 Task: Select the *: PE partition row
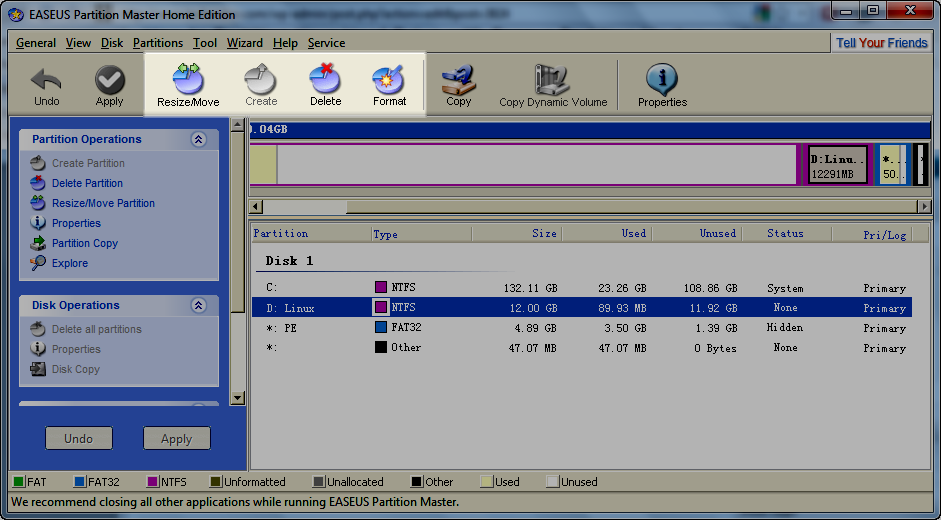point(582,328)
